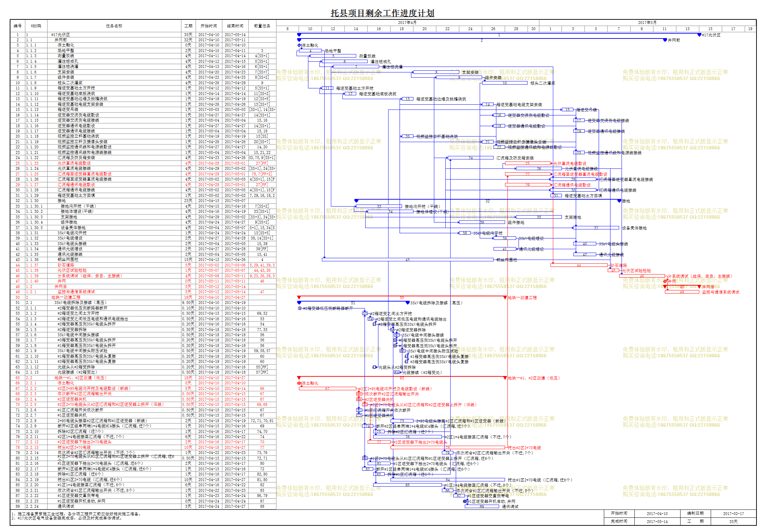This screenshot has width=761, height=532.
Task: Click the 工期 column header
Action: click(x=188, y=26)
